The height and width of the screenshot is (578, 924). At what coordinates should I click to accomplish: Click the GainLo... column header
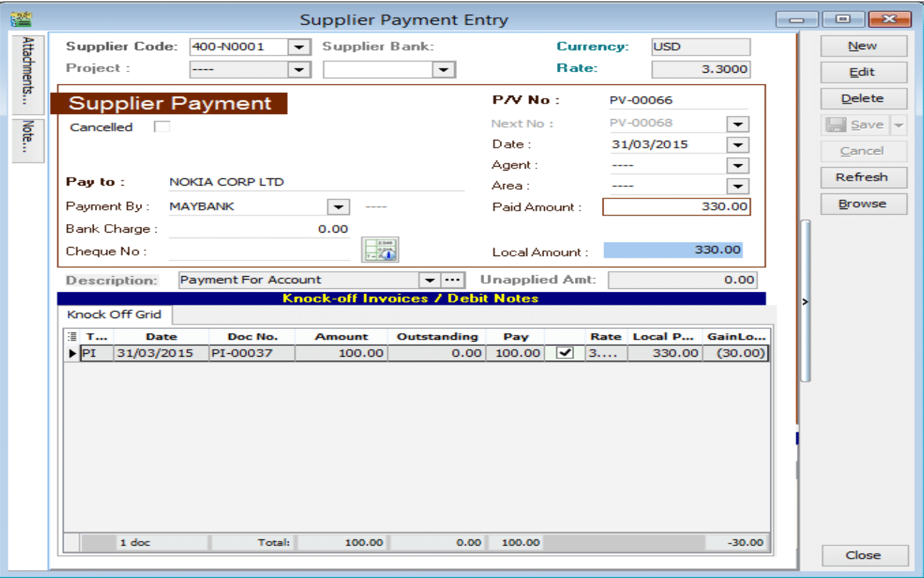[736, 337]
